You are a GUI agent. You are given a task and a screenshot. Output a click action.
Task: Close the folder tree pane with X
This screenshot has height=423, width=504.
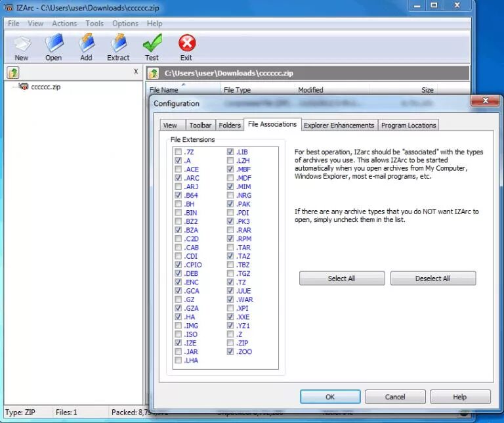pyautogui.click(x=136, y=72)
